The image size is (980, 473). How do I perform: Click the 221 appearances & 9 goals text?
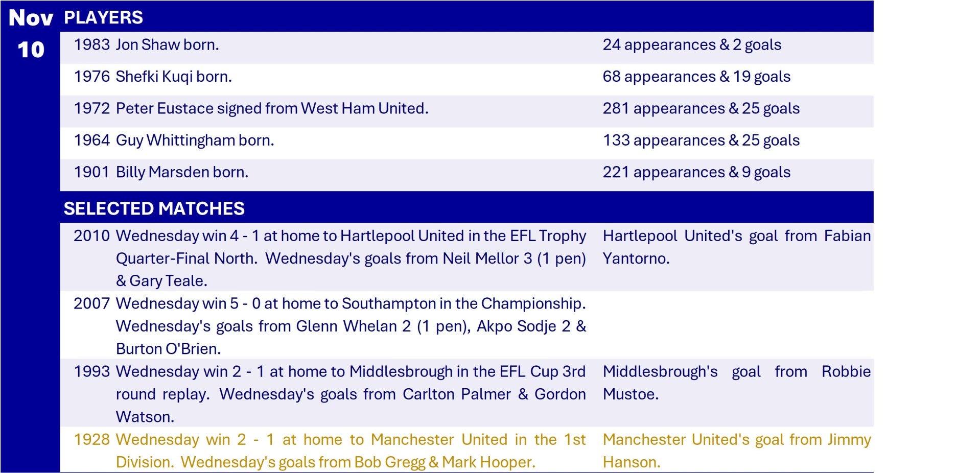tap(696, 172)
